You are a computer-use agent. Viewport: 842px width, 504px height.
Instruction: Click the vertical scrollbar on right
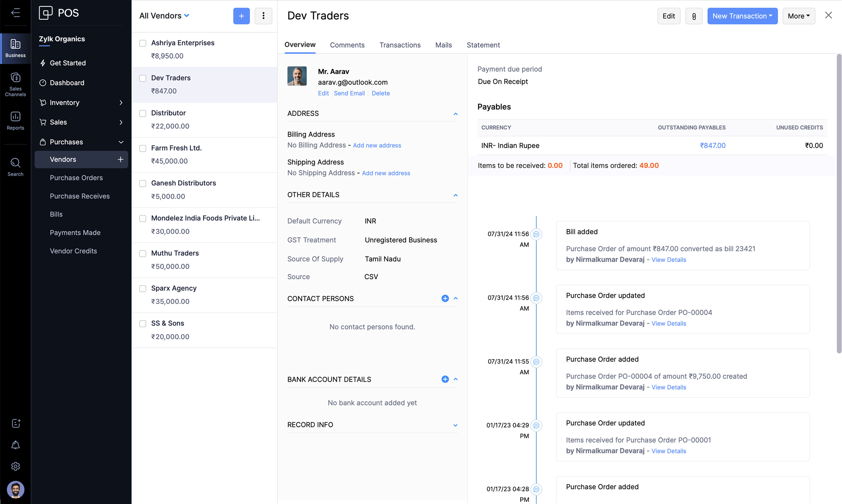click(x=839, y=204)
